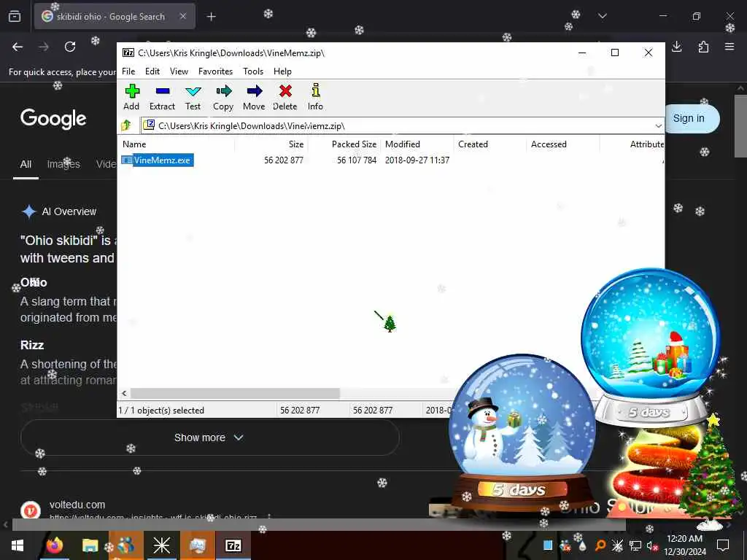Screen dimensions: 747x560
Task: Click the 7-Zip address path field
Action: point(398,125)
